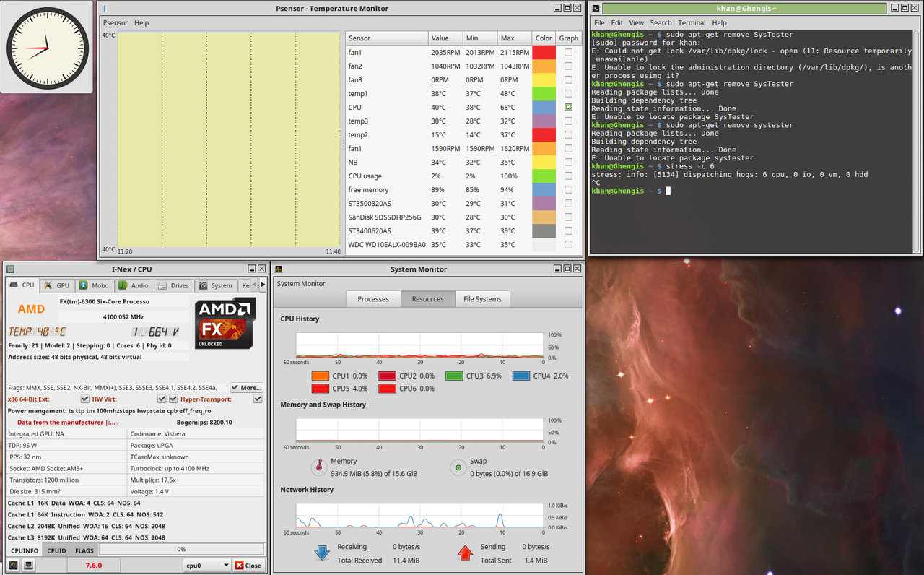The width and height of the screenshot is (924, 575).
Task: Click the AMD FX Unlocked logo
Action: coord(225,323)
